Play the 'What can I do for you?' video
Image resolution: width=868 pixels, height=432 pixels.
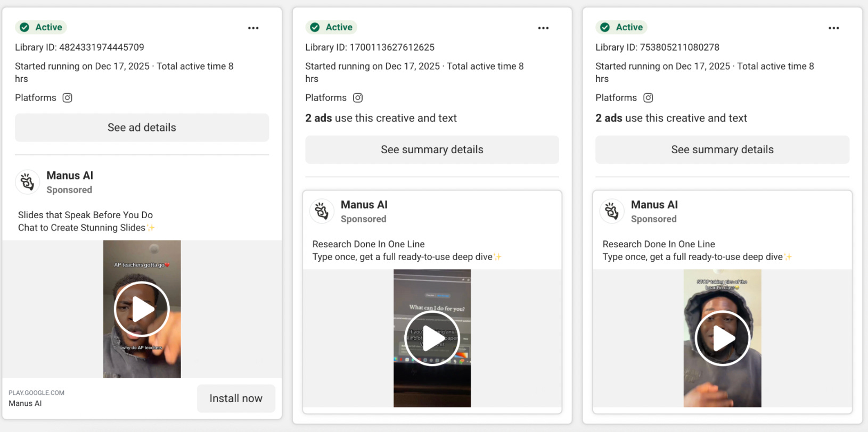[x=432, y=338]
